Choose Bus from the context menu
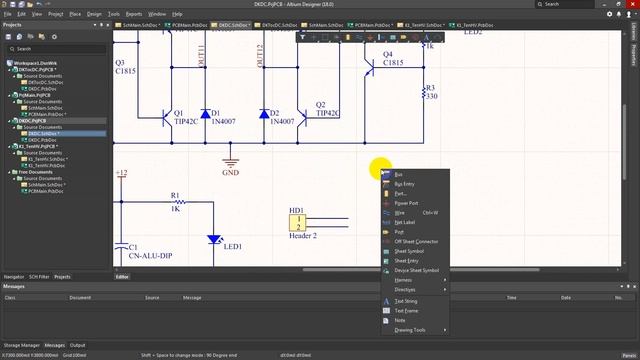 click(416, 174)
